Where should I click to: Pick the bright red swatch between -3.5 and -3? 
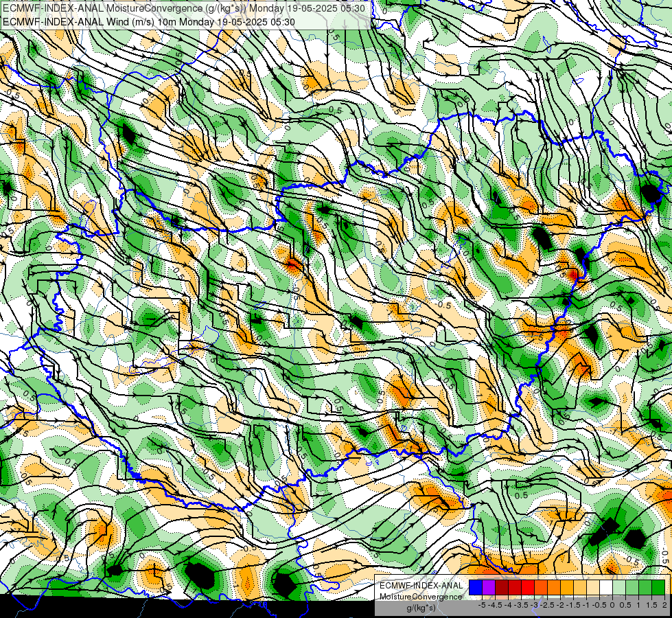point(528,587)
